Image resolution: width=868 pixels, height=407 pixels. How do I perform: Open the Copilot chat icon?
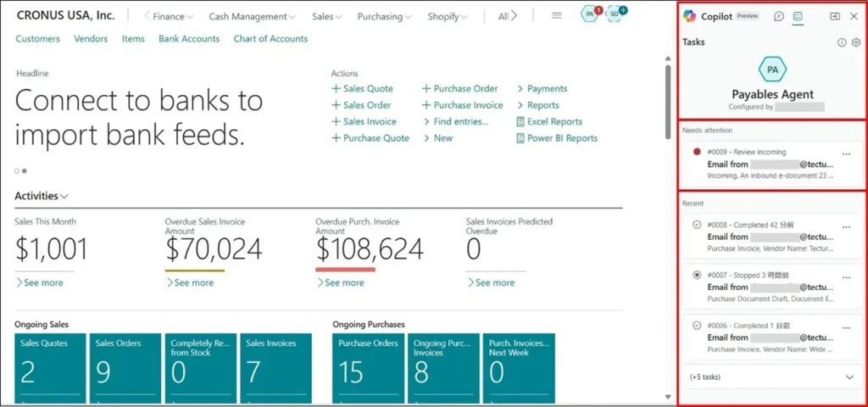779,16
